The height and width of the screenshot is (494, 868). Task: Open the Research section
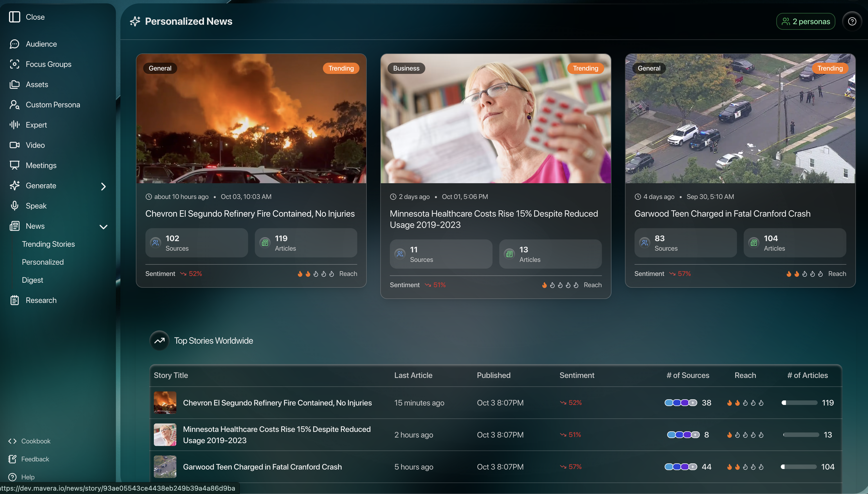click(41, 300)
